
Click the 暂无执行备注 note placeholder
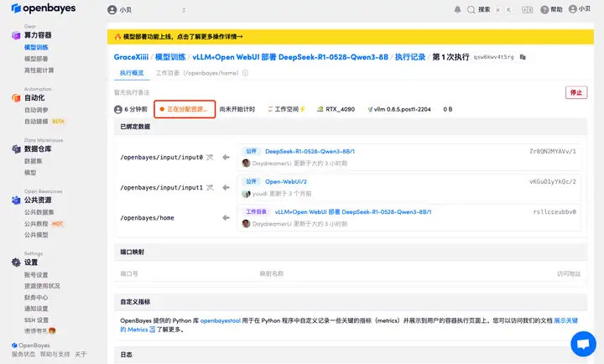[132, 93]
